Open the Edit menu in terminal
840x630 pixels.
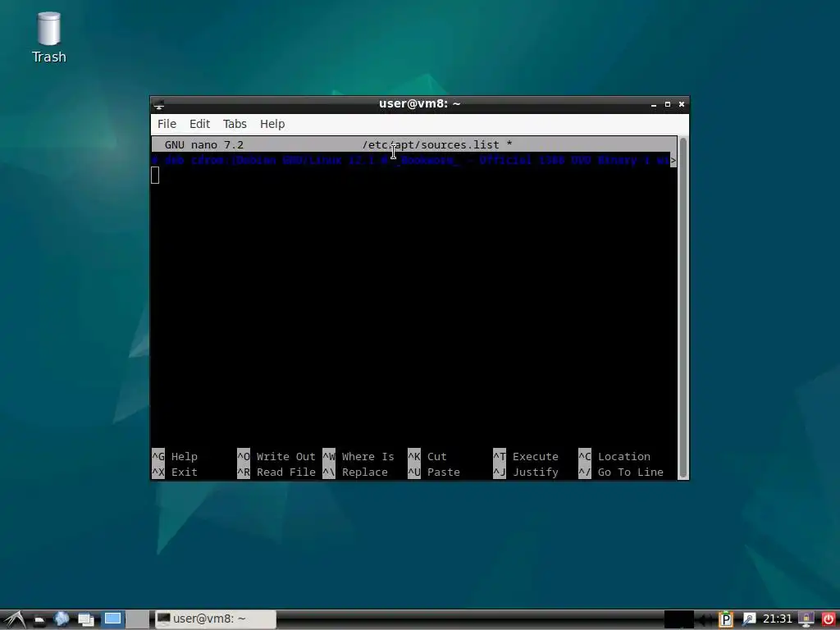199,124
